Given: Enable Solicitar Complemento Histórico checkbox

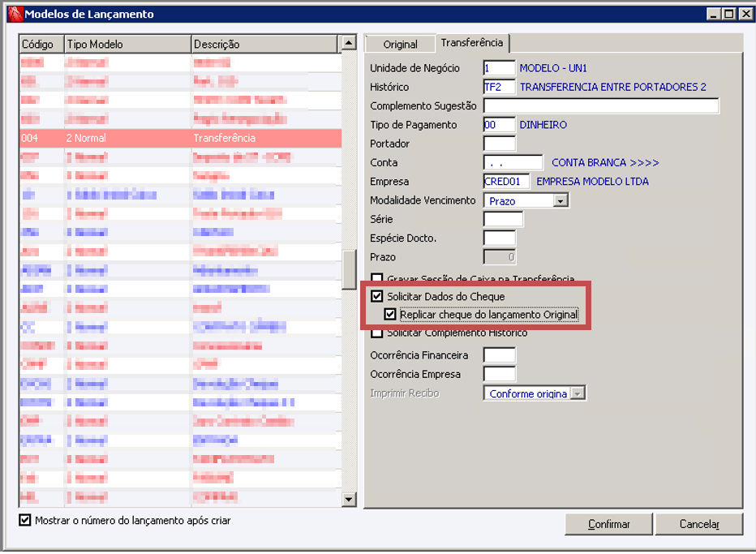Looking at the screenshot, I should (377, 333).
